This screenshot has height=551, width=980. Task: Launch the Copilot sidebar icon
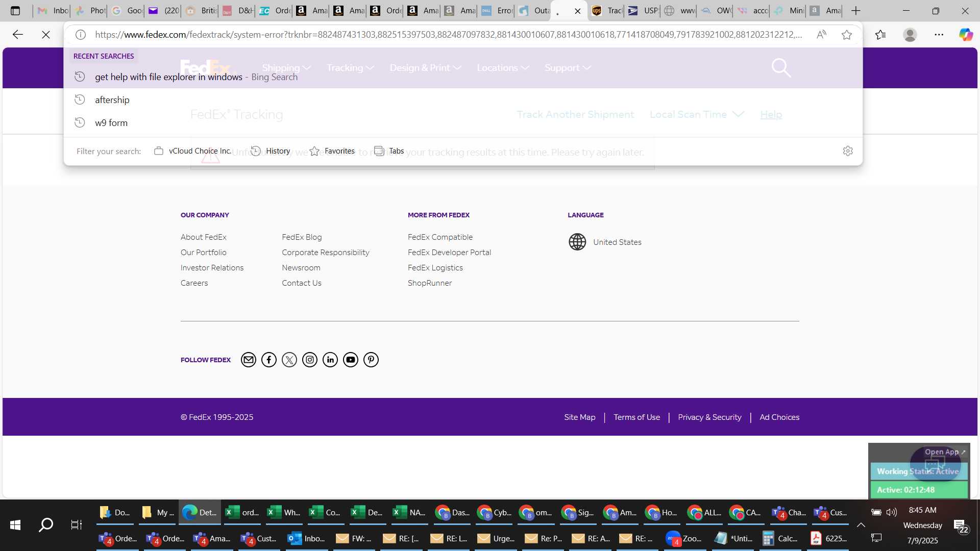tap(966, 35)
